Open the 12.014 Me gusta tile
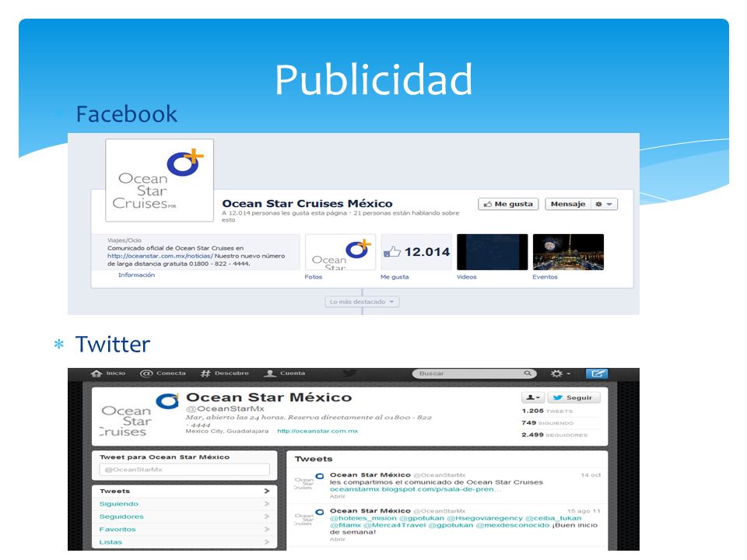Screen dimensions: 747x560 click(416, 252)
